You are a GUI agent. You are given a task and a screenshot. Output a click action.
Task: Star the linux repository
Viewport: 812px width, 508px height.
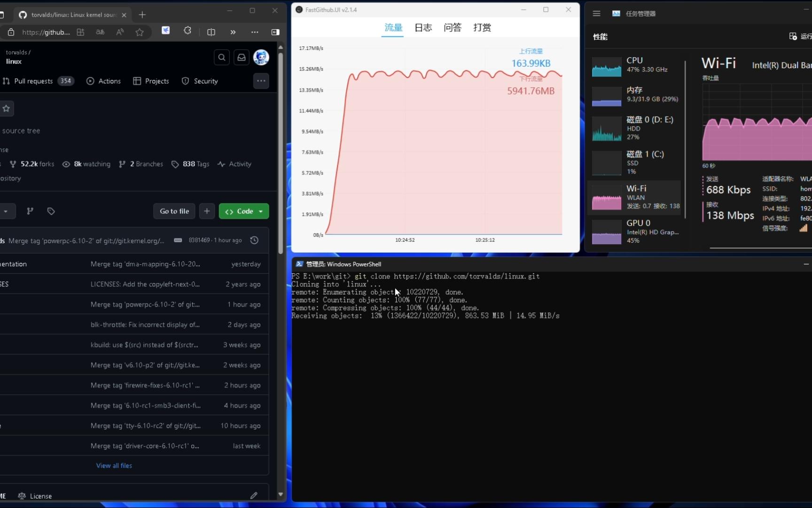click(x=7, y=109)
